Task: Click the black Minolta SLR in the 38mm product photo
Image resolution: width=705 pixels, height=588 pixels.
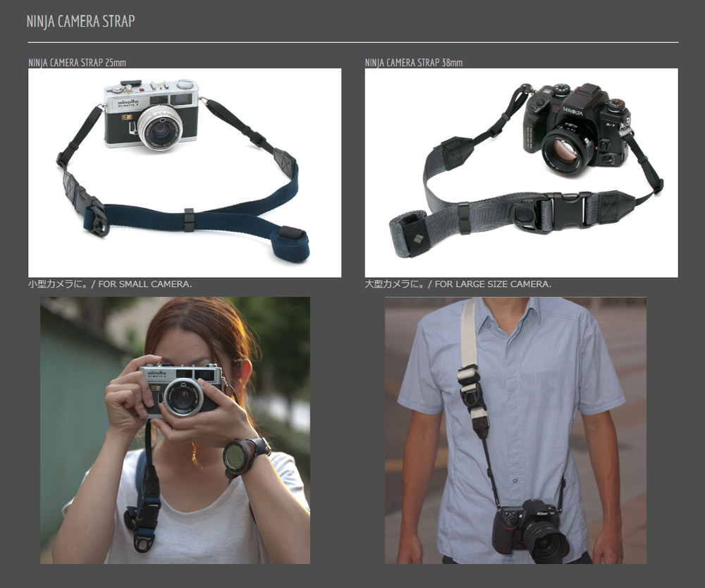Action: (575, 127)
